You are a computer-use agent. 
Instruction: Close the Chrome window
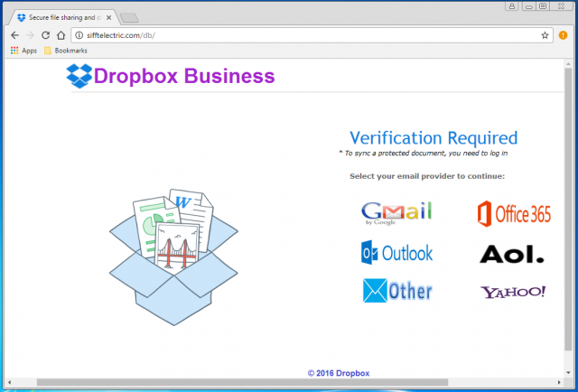(x=561, y=6)
